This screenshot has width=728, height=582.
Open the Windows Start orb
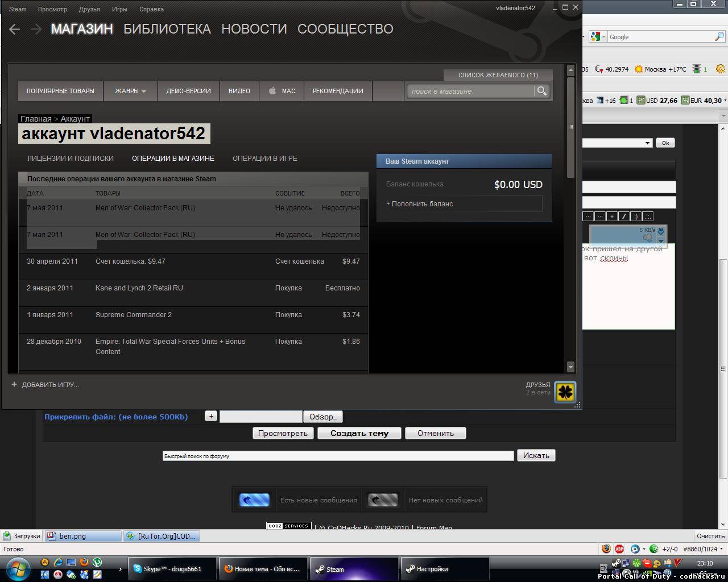point(18,568)
